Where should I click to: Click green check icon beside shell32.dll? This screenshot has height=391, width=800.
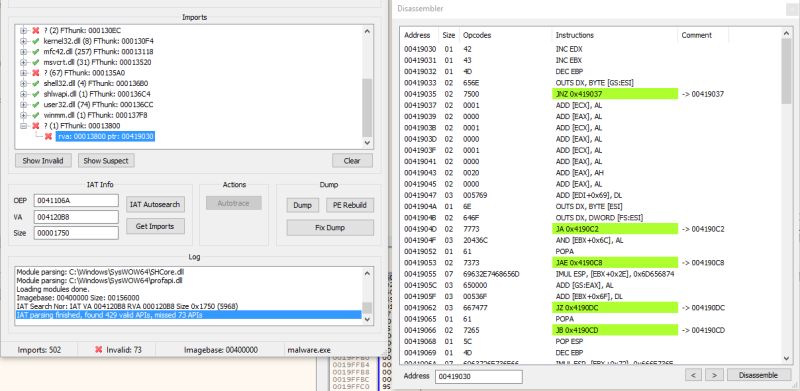click(x=36, y=83)
